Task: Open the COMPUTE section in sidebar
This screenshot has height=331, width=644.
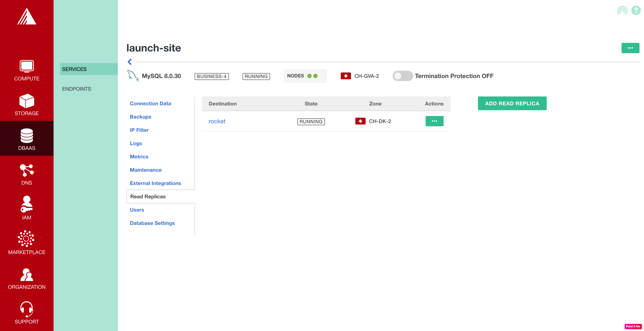Action: 27,71
